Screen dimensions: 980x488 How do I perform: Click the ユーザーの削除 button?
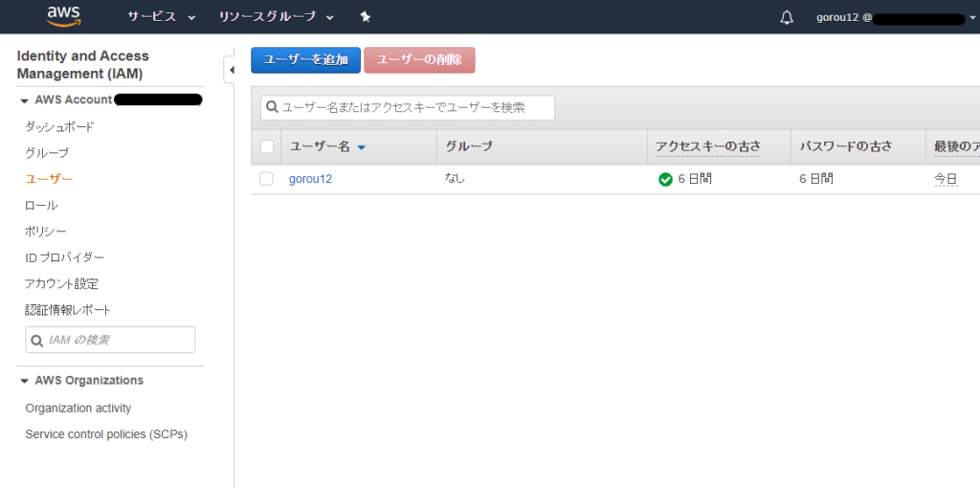[x=419, y=60]
